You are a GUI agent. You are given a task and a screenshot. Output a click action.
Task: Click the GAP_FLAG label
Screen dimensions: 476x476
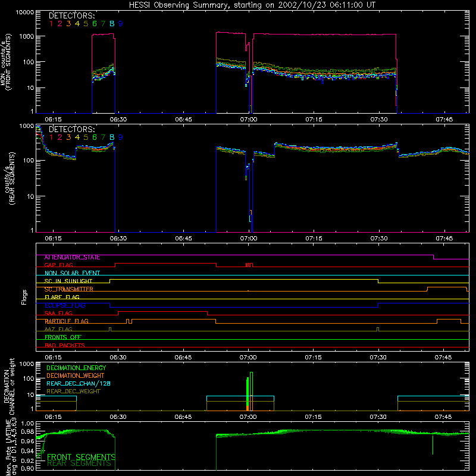(x=58, y=265)
